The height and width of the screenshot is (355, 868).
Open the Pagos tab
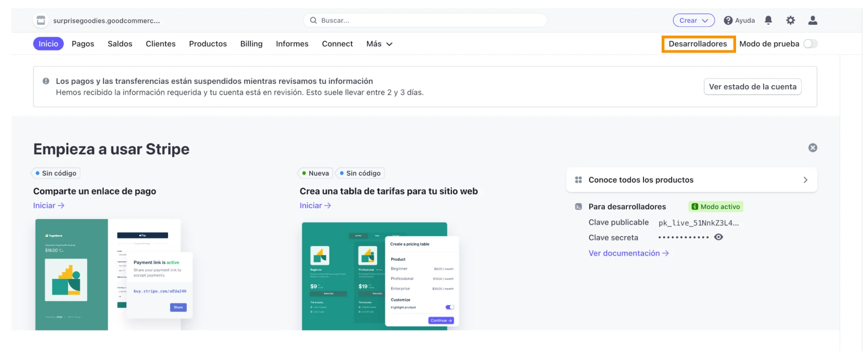coord(83,44)
